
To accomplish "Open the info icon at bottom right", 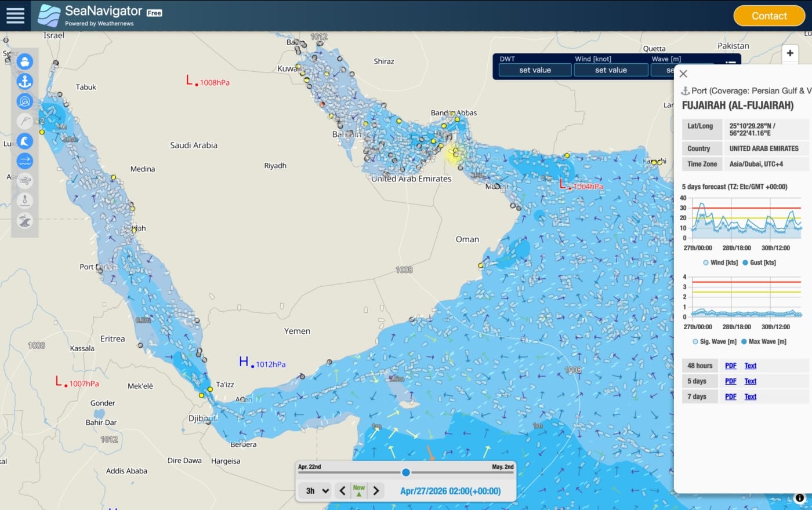I will (x=800, y=498).
